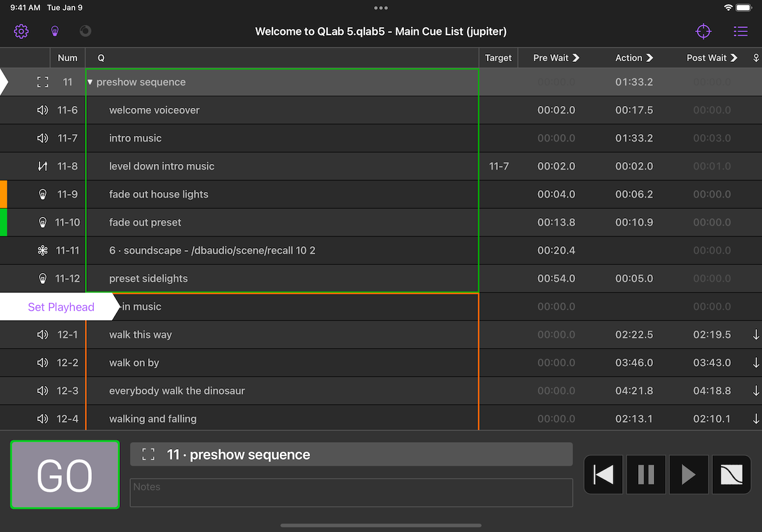Toggle auto-continue arrow on walk this way
Viewport: 762px width, 532px height.
pos(756,335)
